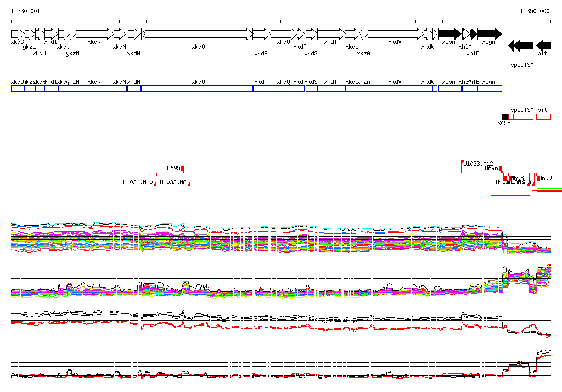
Task: Select the xkdP white gene arrow
Action: coord(262,34)
